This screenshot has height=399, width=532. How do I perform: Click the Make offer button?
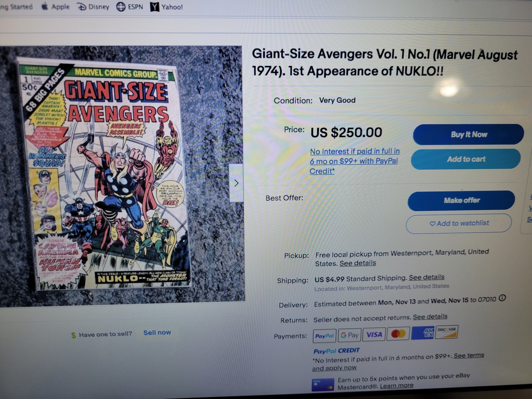point(461,200)
